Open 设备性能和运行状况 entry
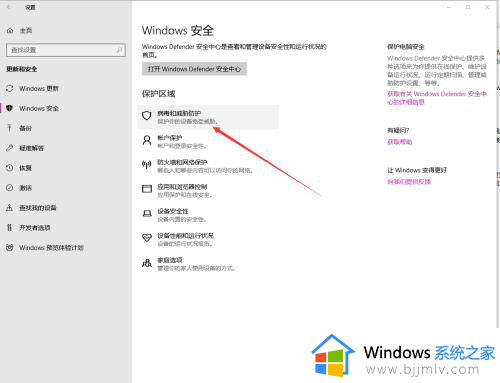This screenshot has height=383, width=500. [x=185, y=239]
